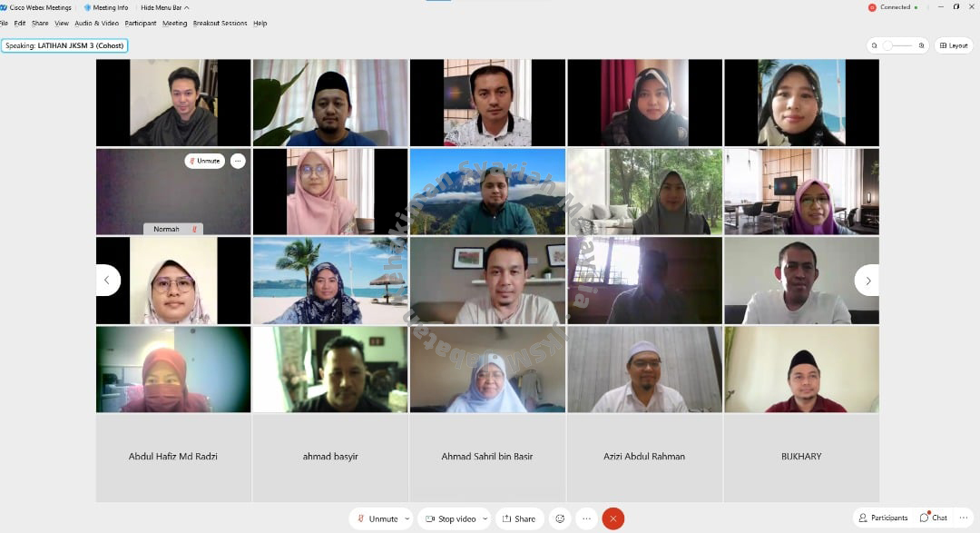The height and width of the screenshot is (533, 980).
Task: Open the View menu
Action: 62,23
